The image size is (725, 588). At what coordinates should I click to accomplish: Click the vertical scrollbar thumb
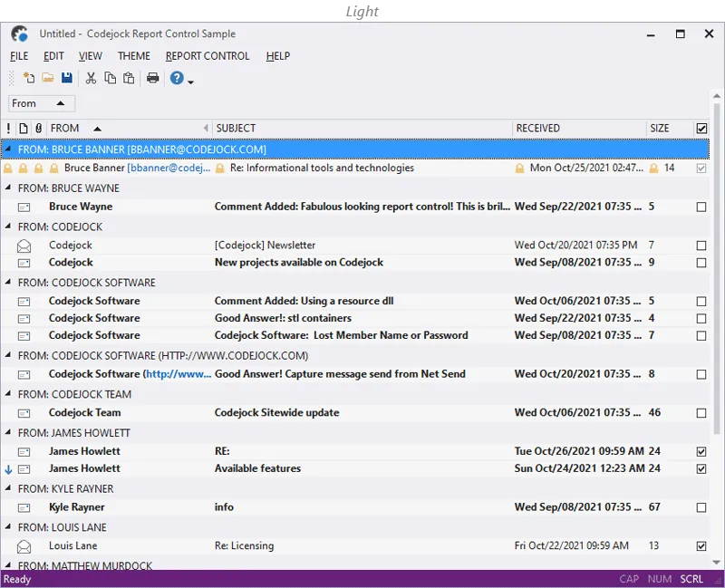click(717, 268)
